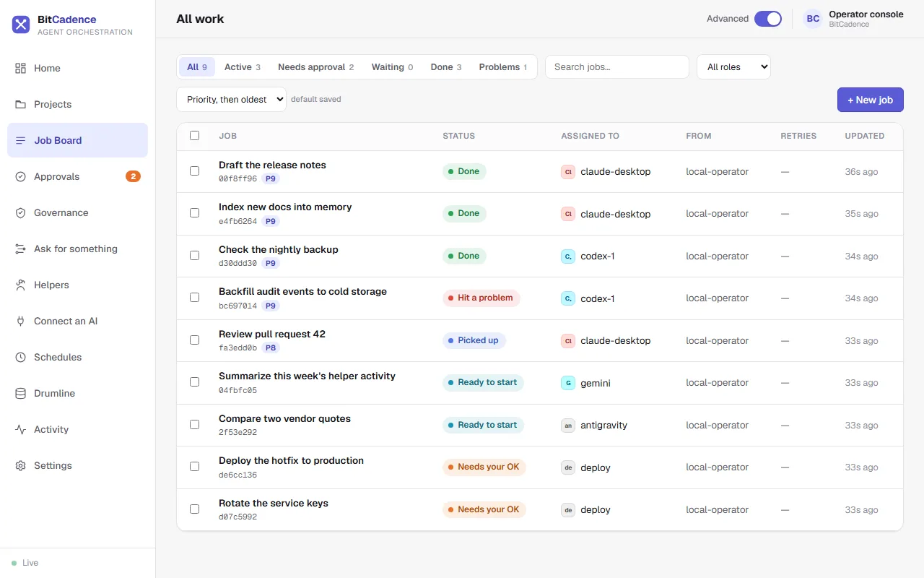Click job ID bc697014
The image size is (924, 578).
237,306
